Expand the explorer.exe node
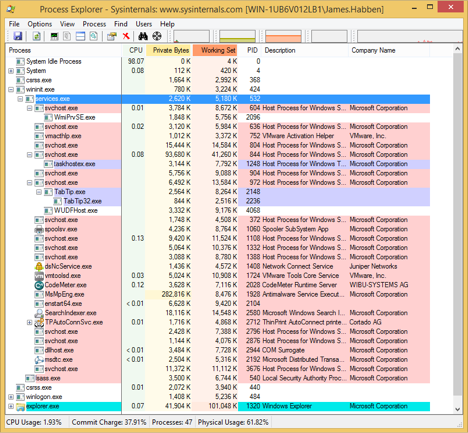Image resolution: width=468 pixels, height=433 pixels. [11, 406]
